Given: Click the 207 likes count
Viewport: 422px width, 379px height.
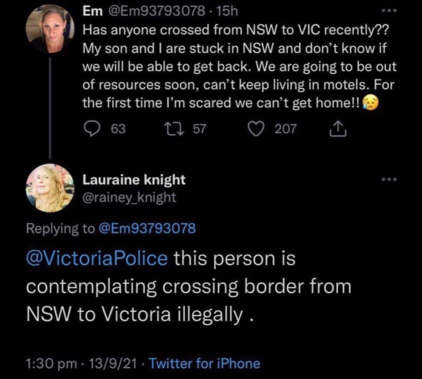Looking at the screenshot, I should click(285, 129).
